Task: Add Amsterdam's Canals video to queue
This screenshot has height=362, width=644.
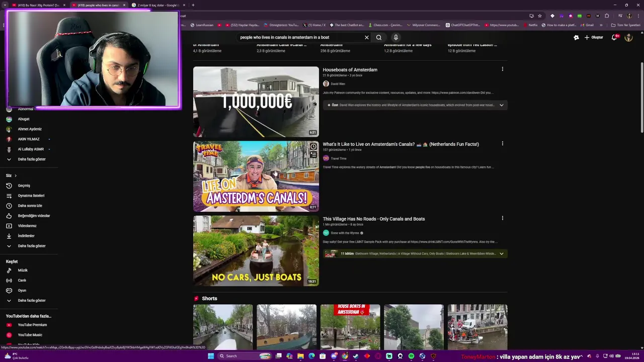Action: tap(313, 155)
